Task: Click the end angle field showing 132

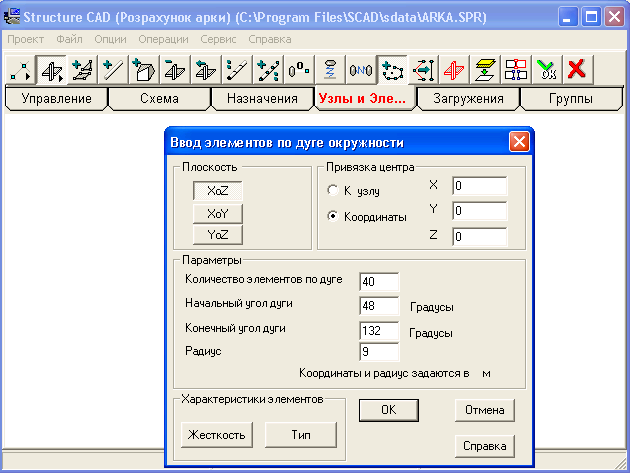Action: point(379,331)
